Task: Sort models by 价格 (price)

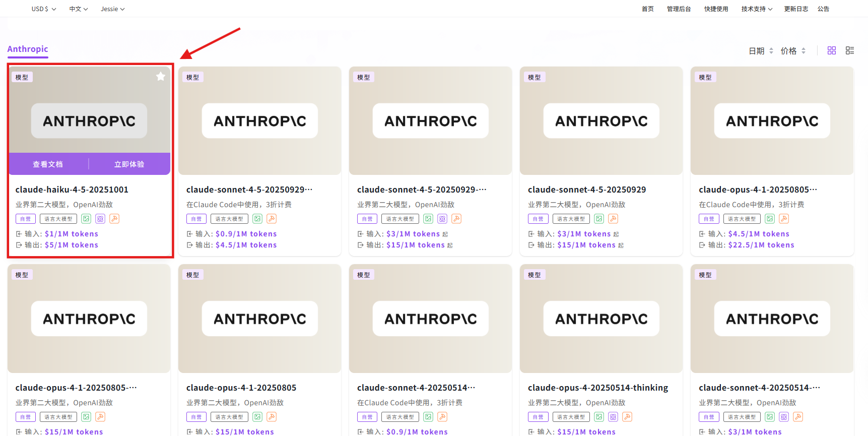Action: [792, 51]
